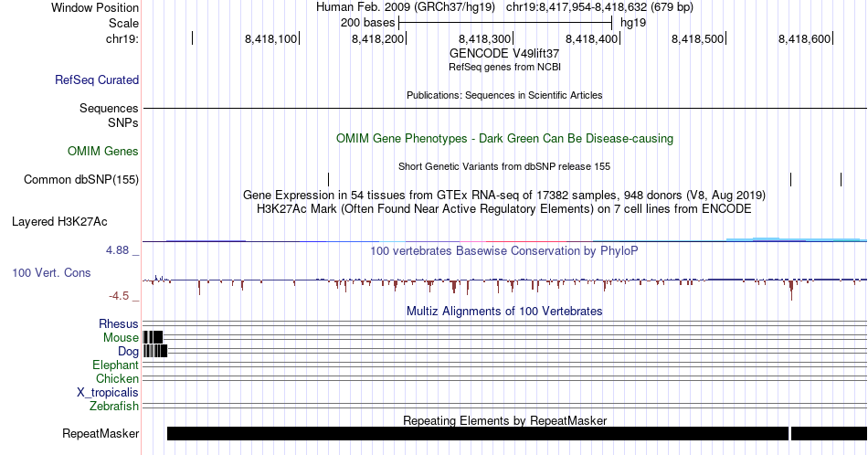Click 'Repeating Elements by RepeatMasker' title

tap(504, 420)
